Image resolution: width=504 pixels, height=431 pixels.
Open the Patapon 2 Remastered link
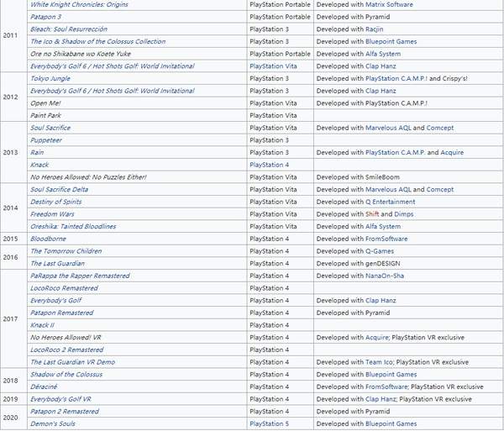point(65,411)
